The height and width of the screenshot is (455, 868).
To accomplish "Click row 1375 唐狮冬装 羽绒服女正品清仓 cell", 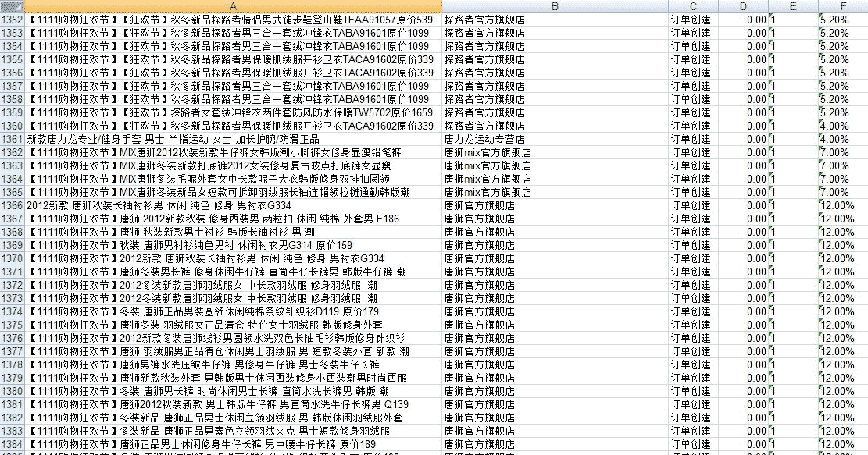I will click(x=233, y=325).
